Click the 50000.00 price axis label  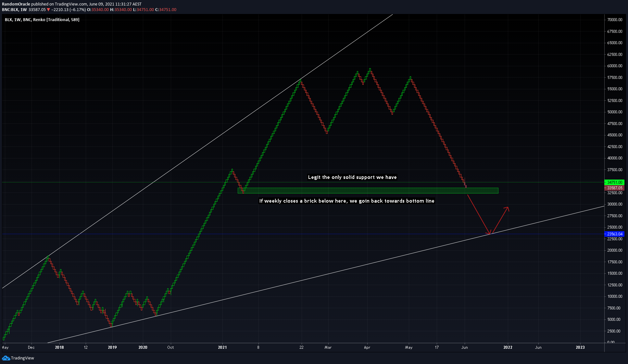tap(615, 112)
